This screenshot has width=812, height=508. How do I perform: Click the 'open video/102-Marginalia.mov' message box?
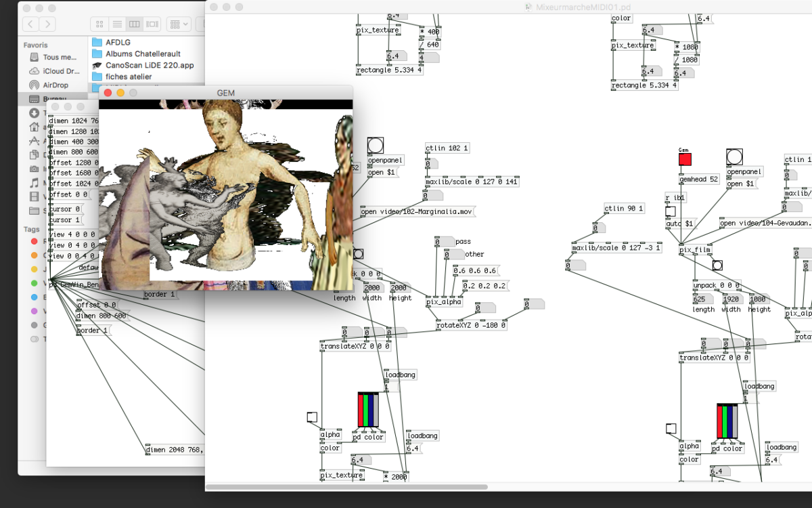[418, 212]
